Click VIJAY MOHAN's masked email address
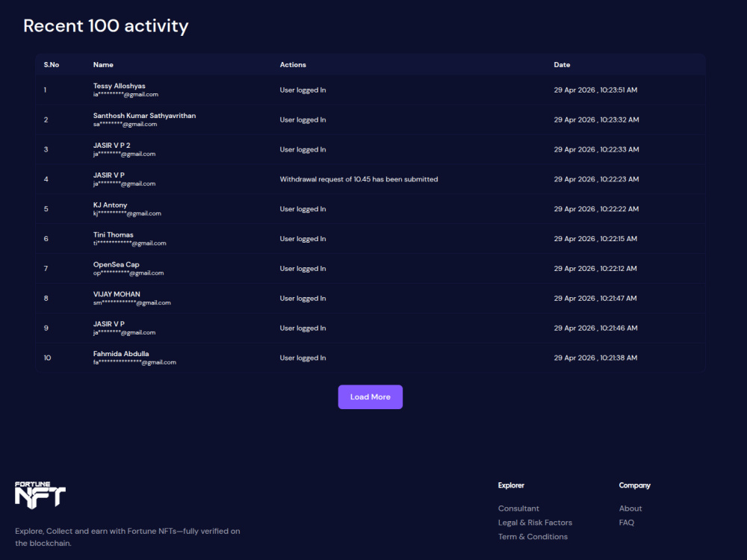Image resolution: width=747 pixels, height=560 pixels. coord(132,303)
